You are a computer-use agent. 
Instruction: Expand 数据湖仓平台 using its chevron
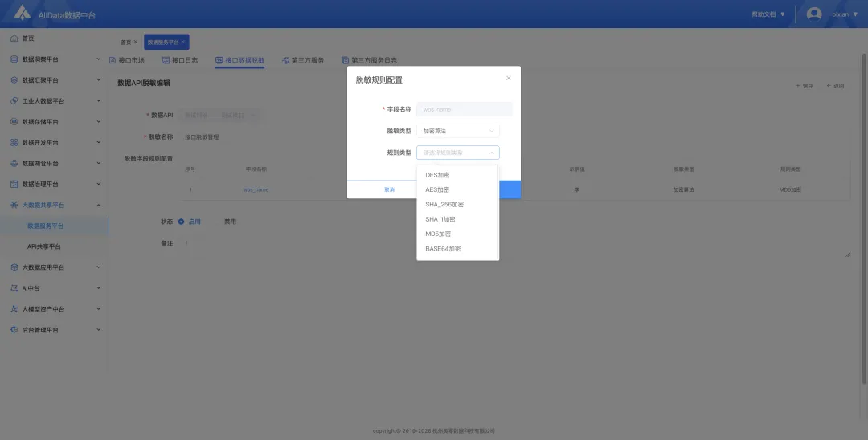pos(99,163)
